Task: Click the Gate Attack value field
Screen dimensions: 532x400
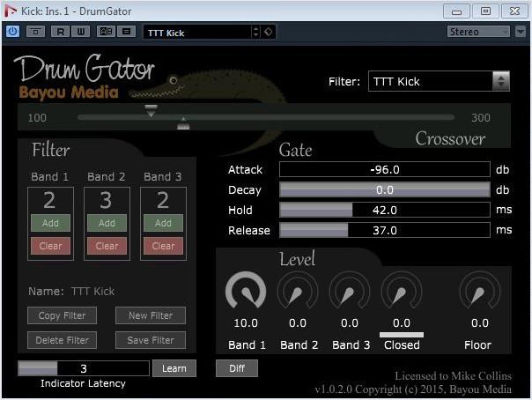Action: [384, 170]
